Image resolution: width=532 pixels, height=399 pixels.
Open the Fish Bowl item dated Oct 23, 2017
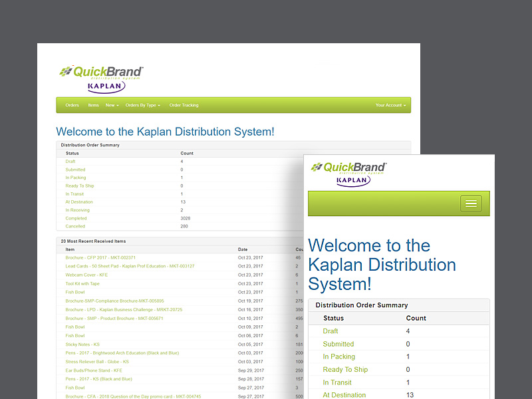[75, 292]
